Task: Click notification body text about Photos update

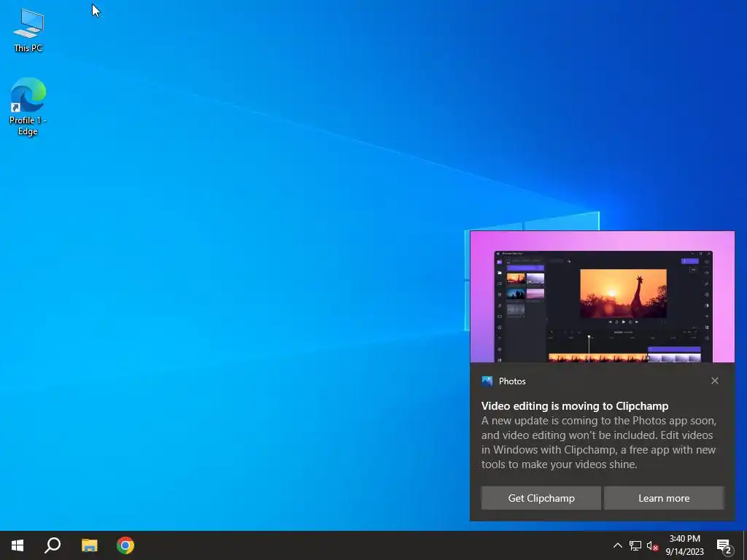Action: 598,443
